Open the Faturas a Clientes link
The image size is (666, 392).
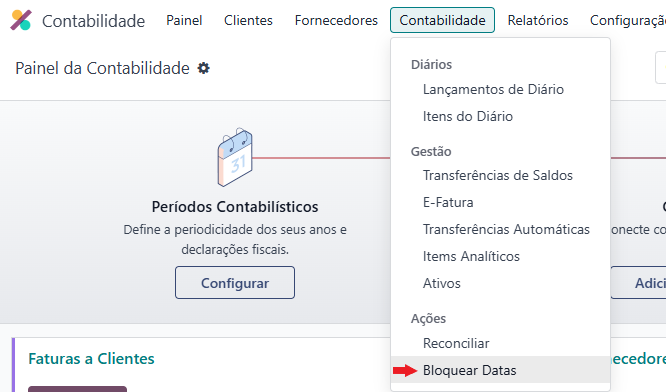point(91,359)
